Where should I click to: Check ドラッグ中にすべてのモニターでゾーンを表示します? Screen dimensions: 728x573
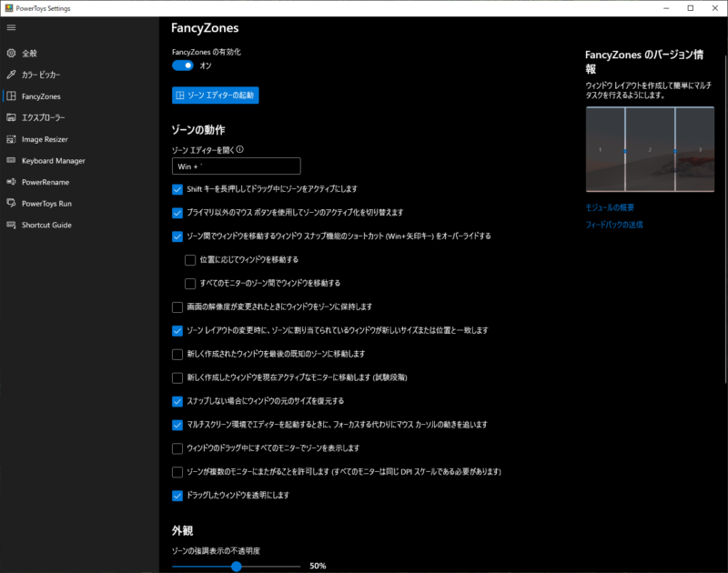[177, 448]
